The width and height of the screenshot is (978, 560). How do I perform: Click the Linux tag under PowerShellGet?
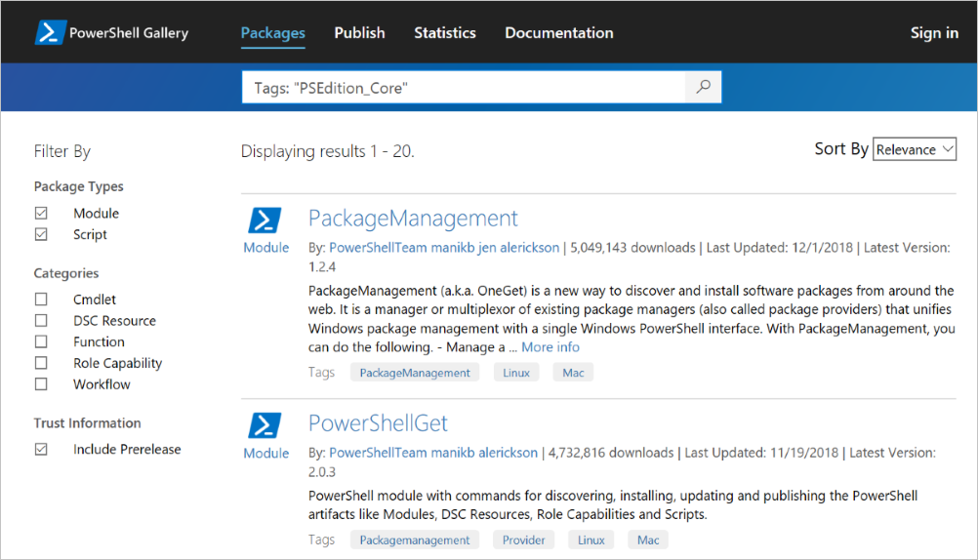pos(591,540)
